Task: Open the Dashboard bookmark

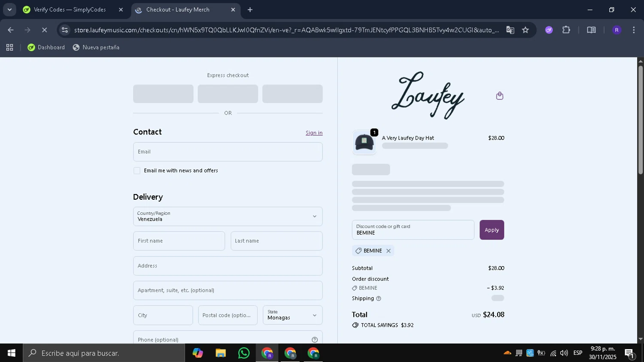Action: (46, 47)
